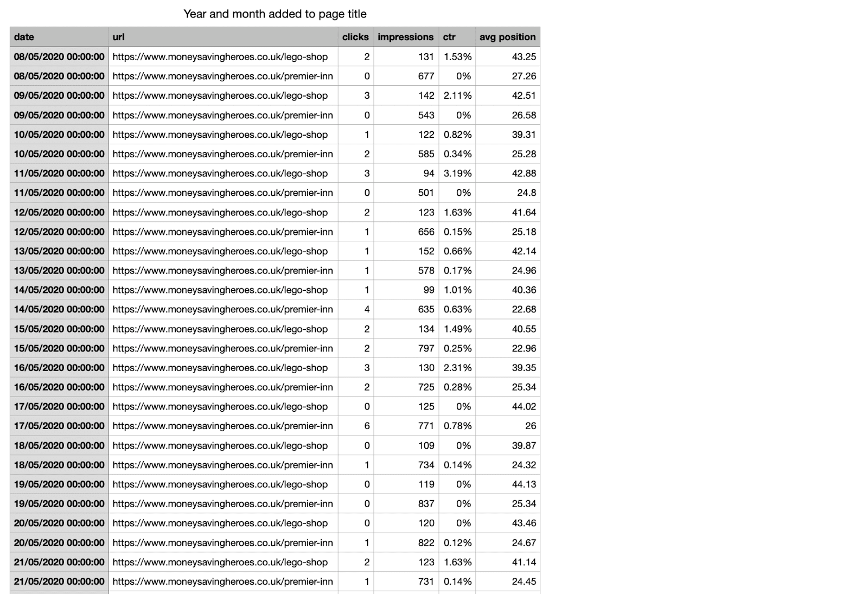The width and height of the screenshot is (868, 594).
Task: Click impressions value 797
Action: point(426,348)
